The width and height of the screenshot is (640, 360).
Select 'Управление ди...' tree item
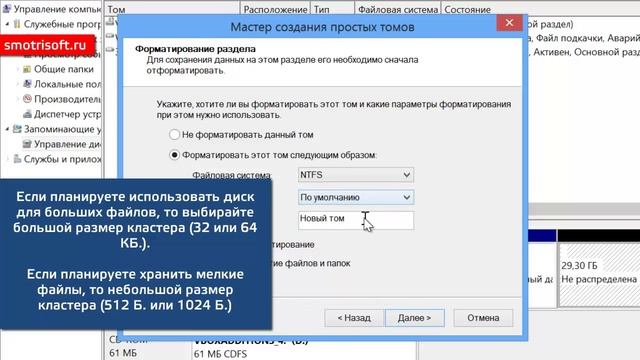pyautogui.click(x=67, y=144)
